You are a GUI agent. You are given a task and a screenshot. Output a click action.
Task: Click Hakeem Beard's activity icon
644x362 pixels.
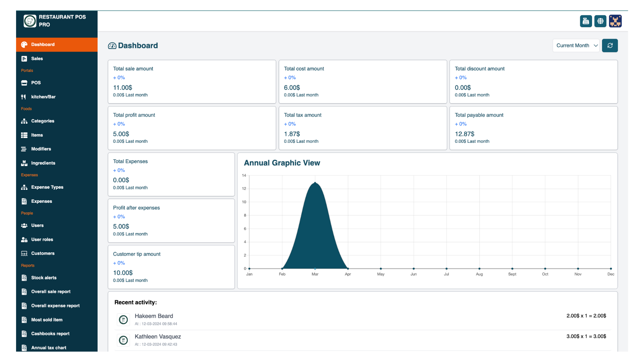pyautogui.click(x=123, y=320)
